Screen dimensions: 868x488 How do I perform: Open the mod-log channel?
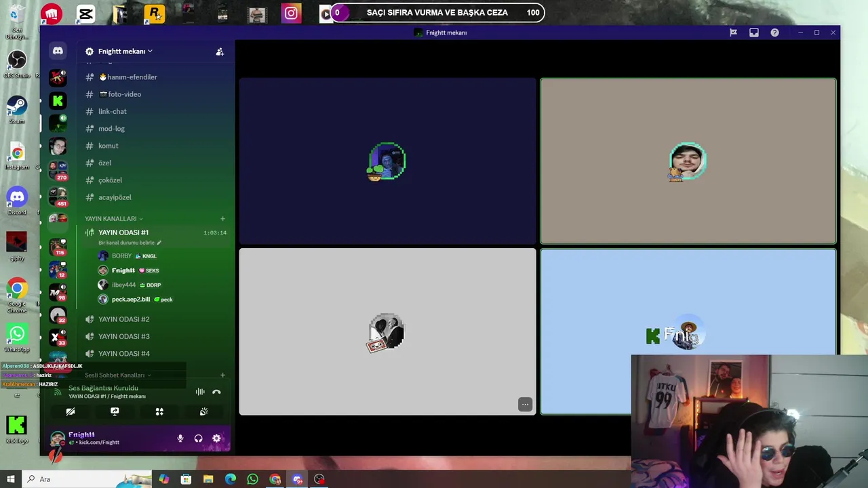(x=111, y=129)
